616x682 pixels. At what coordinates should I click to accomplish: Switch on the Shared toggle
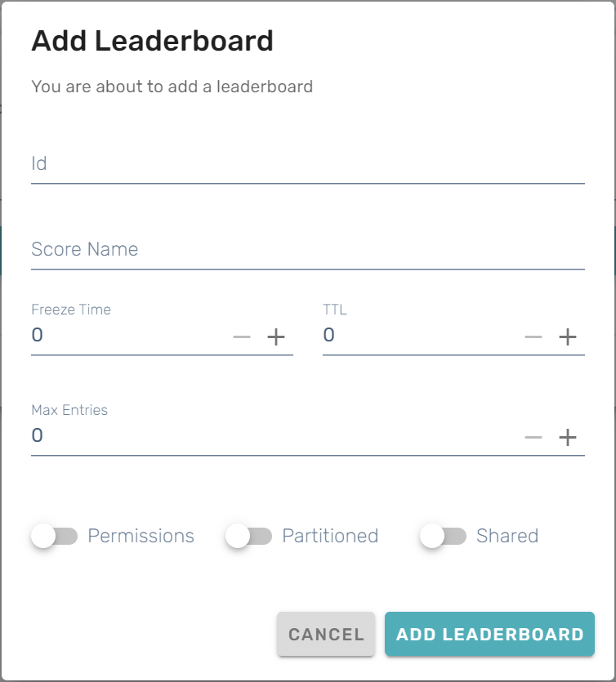coord(443,536)
